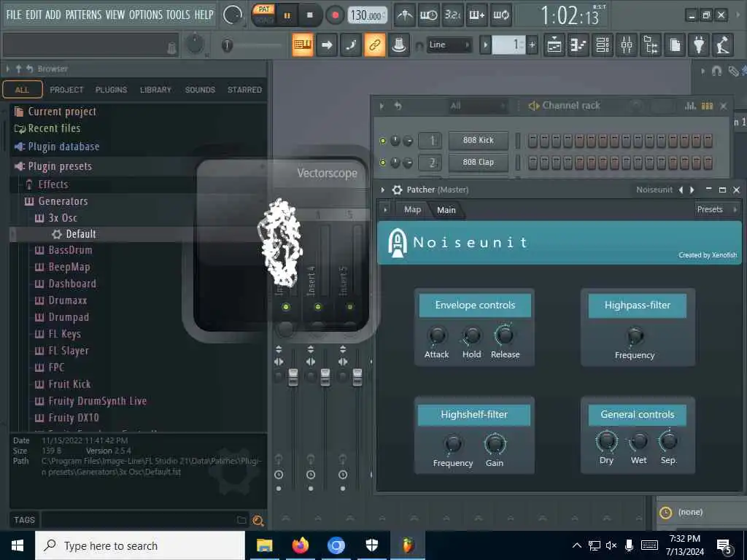Open the OPTIONS menu

(x=146, y=15)
